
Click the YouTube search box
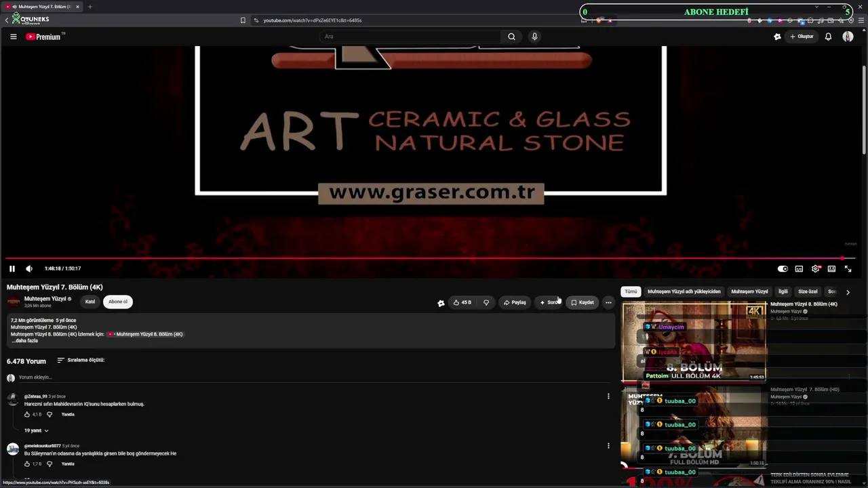point(410,37)
